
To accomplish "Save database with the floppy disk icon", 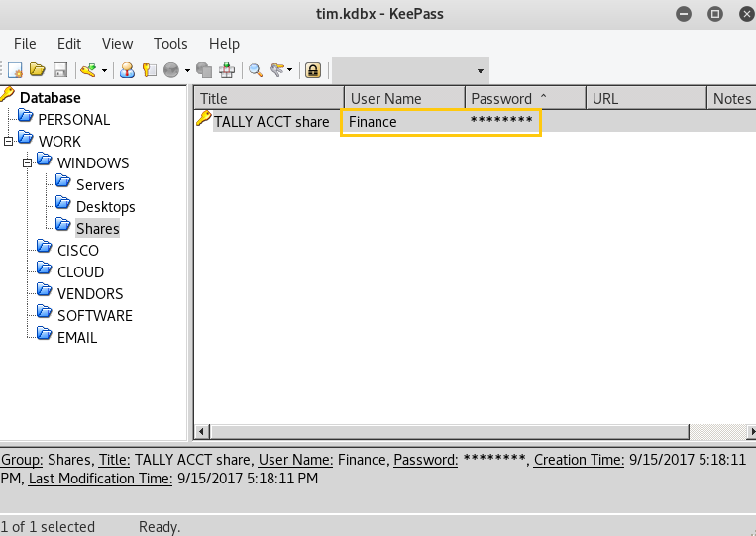I will (60, 70).
